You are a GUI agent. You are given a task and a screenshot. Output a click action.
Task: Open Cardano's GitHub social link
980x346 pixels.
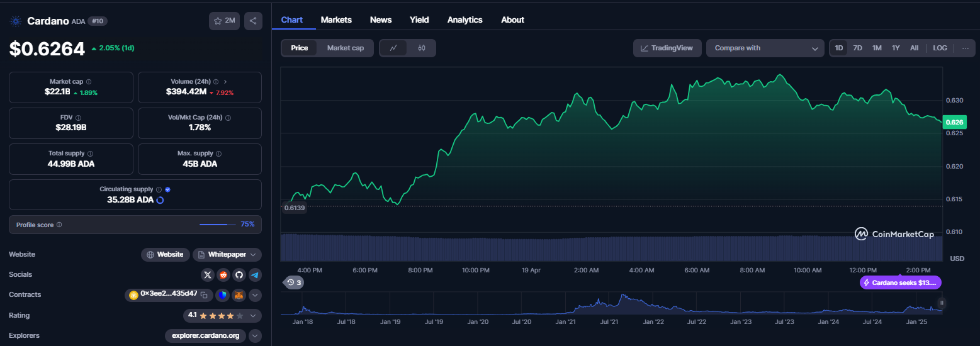(x=239, y=275)
